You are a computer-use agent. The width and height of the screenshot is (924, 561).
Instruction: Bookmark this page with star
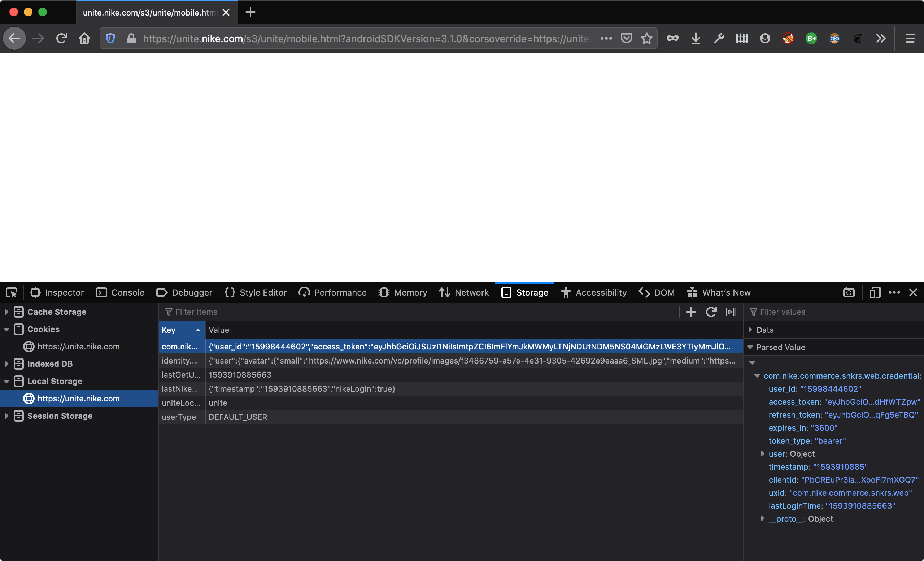(647, 38)
